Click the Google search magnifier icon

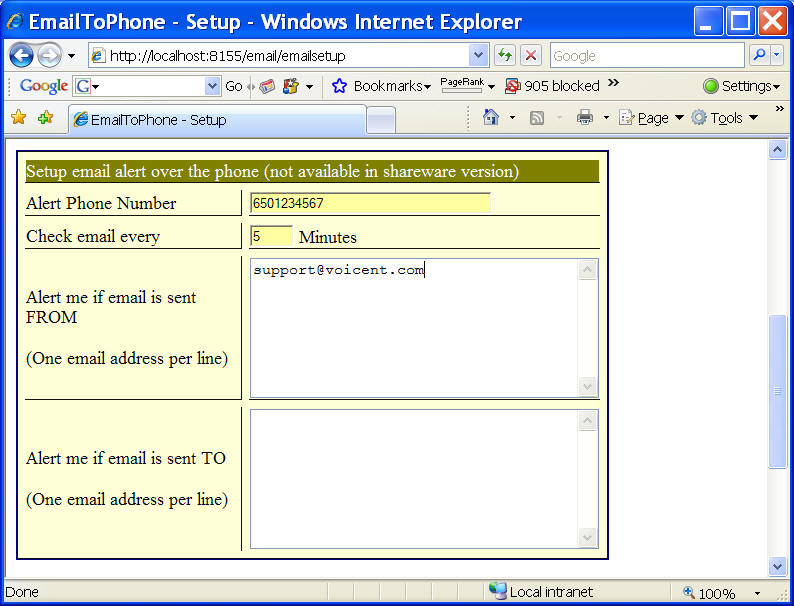coord(759,56)
